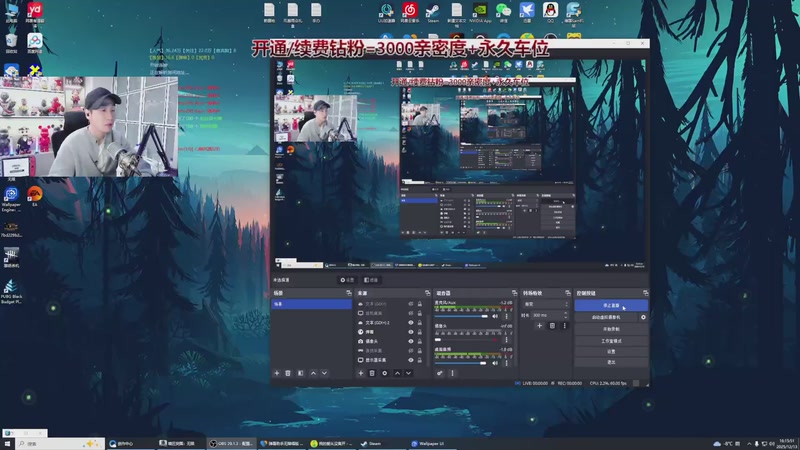
Task: Mute the third mixer channel speaker icon
Action: (x=495, y=363)
